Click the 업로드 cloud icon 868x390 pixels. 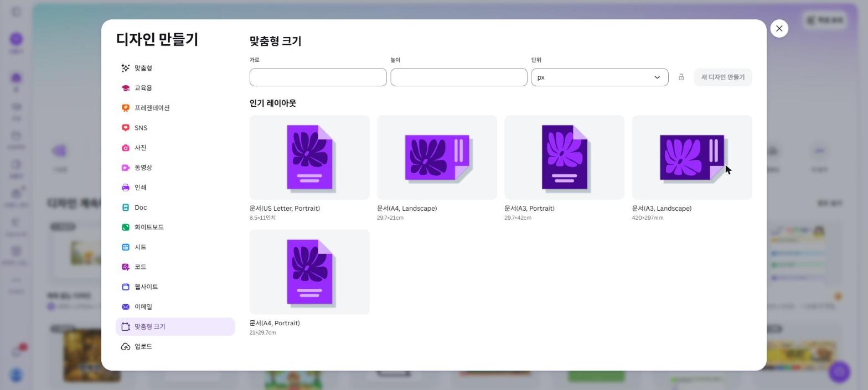coord(126,347)
